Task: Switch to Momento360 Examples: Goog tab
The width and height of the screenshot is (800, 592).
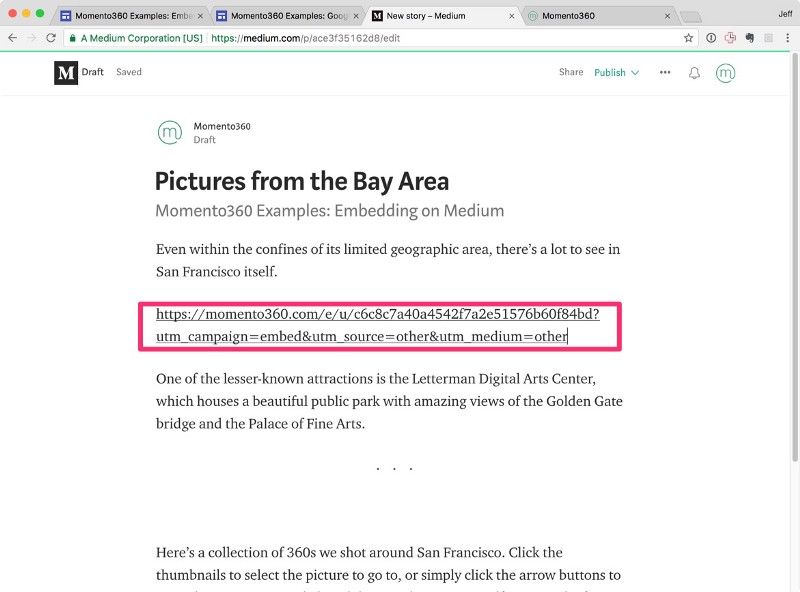Action: point(288,16)
